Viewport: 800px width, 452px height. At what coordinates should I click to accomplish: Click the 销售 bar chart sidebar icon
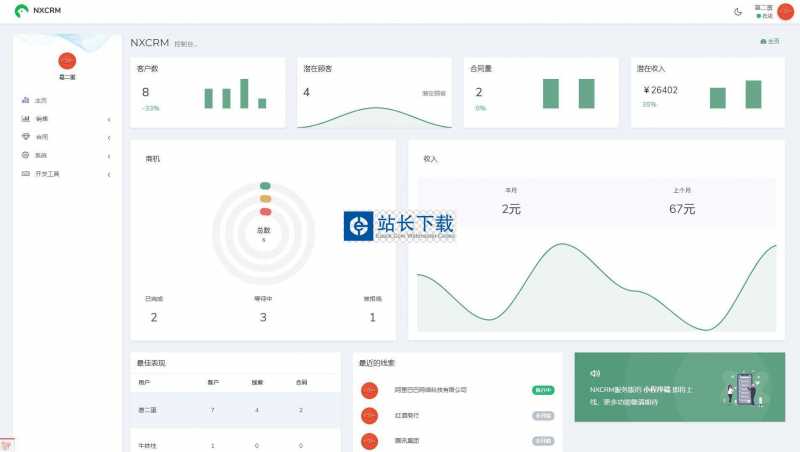pyautogui.click(x=25, y=119)
